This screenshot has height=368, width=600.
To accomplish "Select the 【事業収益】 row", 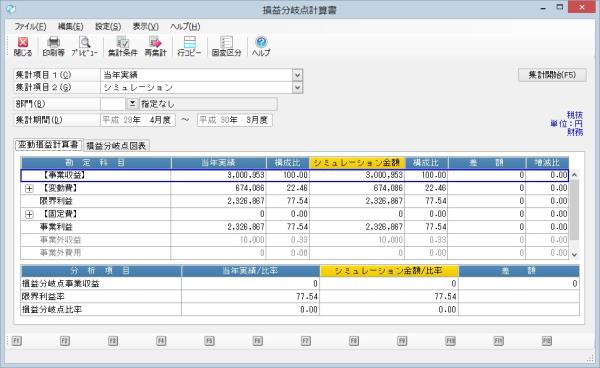I will click(x=295, y=175).
